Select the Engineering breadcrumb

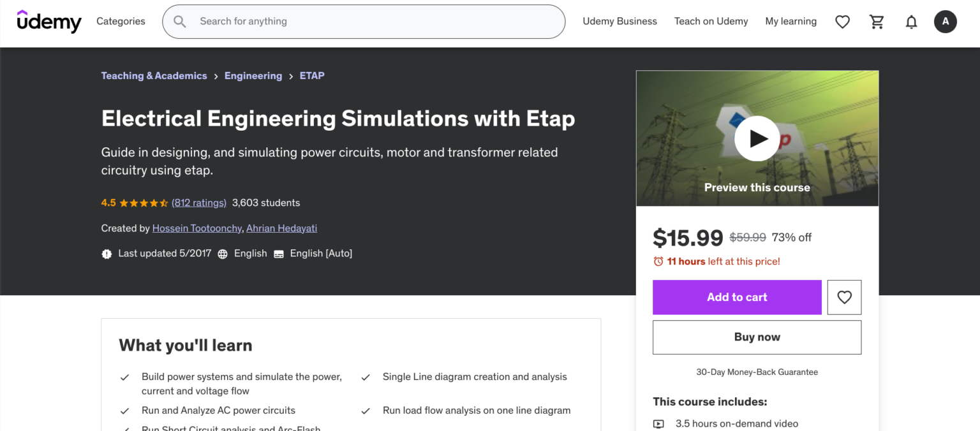click(x=253, y=75)
